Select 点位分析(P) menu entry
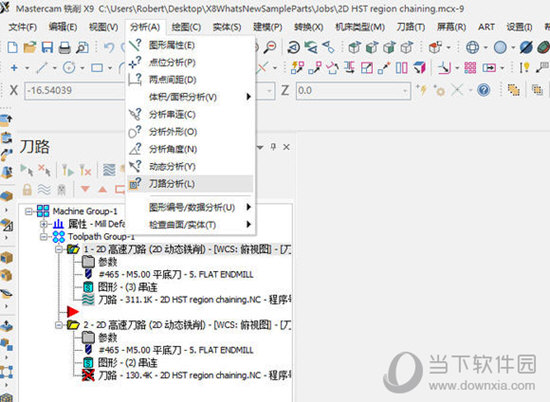 click(190, 62)
